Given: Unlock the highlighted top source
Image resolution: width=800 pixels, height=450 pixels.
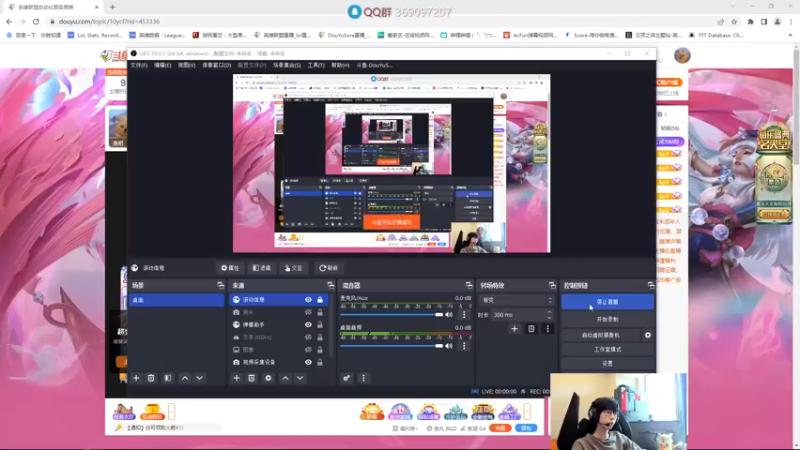Looking at the screenshot, I should 320,299.
